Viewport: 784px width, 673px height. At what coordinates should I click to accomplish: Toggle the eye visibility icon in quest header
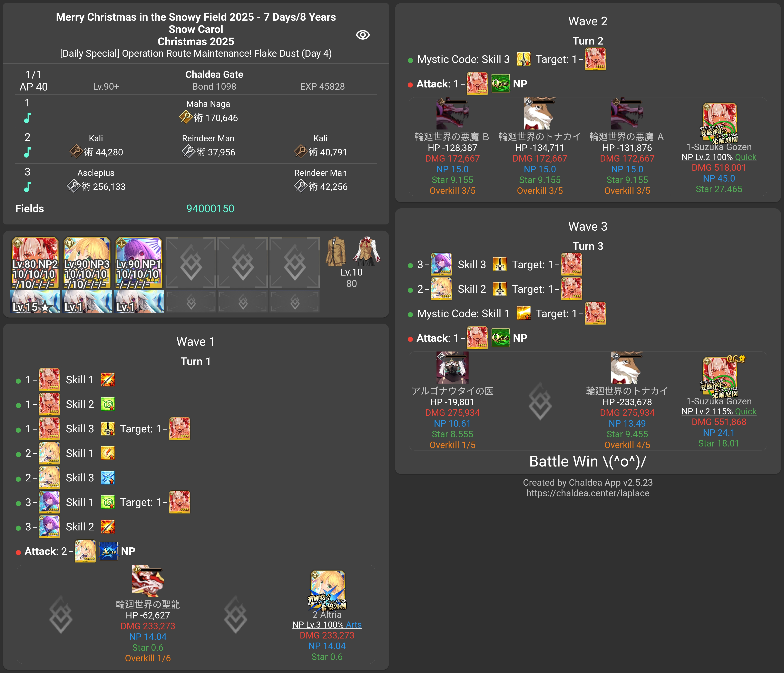coord(362,35)
